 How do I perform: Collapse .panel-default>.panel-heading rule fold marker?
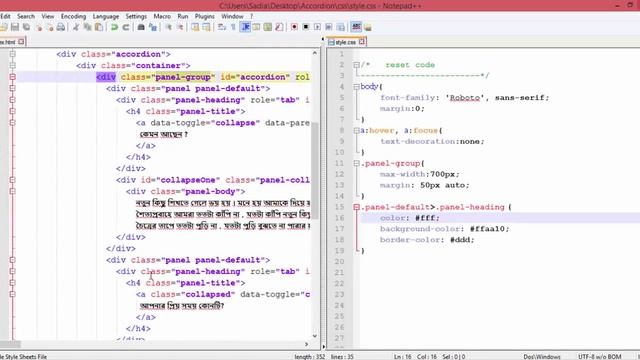[x=356, y=207]
